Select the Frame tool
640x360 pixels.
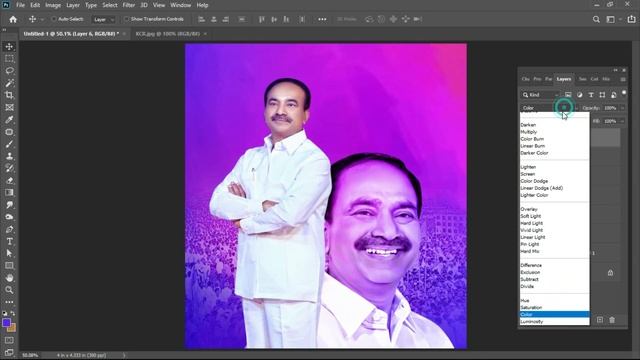9,107
